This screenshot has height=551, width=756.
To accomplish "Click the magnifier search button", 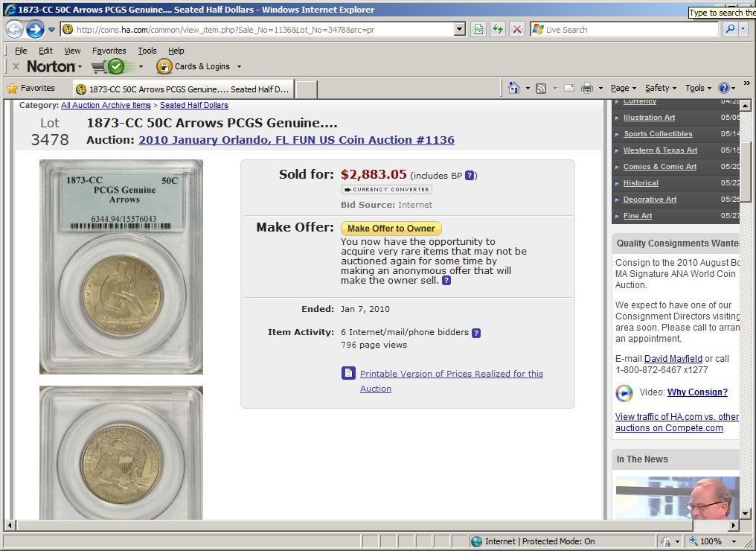I will tap(730, 30).
